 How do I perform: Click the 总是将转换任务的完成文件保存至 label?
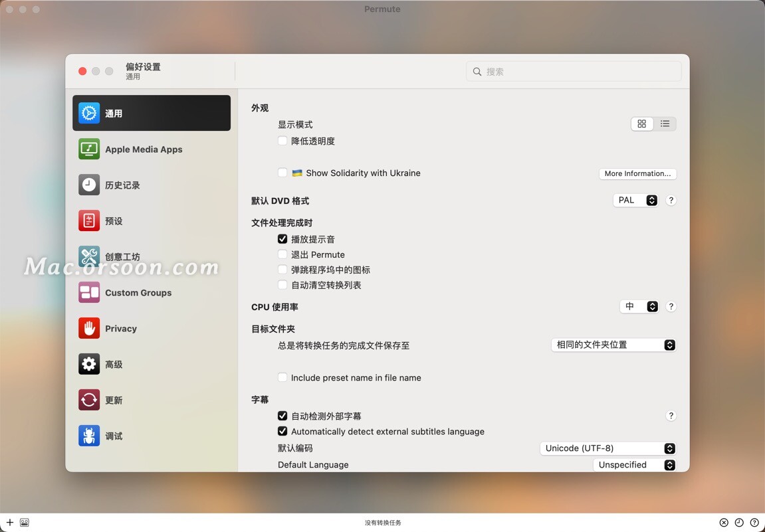(344, 345)
